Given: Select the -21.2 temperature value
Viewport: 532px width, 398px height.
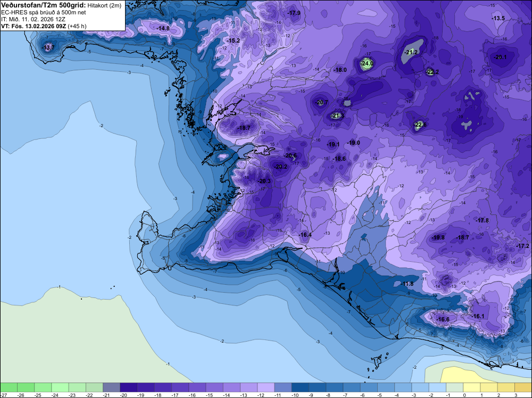Looking at the screenshot, I should tap(411, 52).
